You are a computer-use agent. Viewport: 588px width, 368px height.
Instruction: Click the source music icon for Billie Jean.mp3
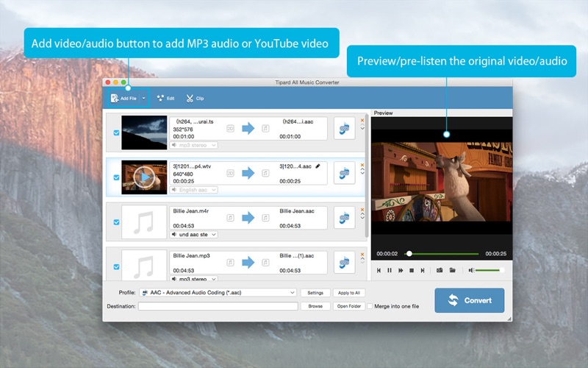230,263
